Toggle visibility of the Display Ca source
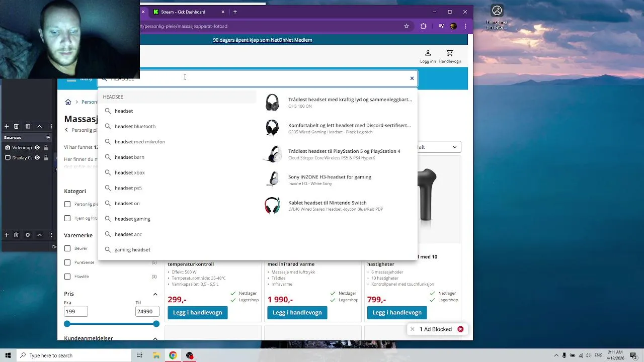This screenshot has width=644, height=362. pos(37,158)
